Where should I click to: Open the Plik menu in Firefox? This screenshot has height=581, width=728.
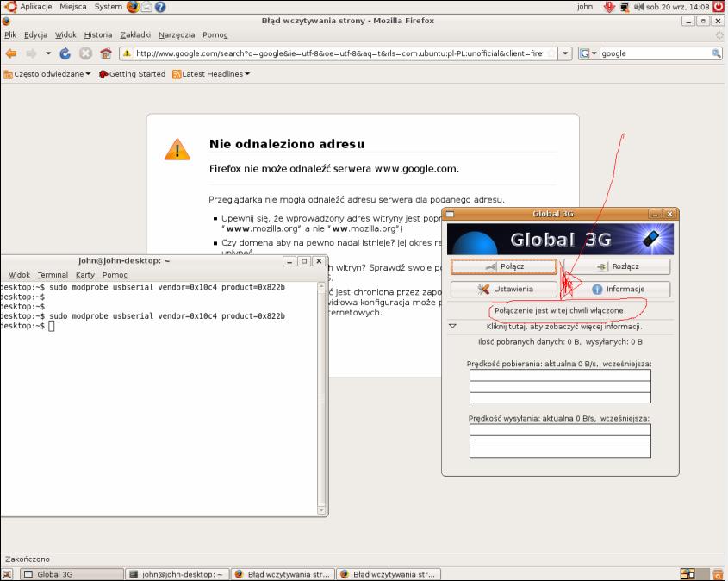coord(10,34)
